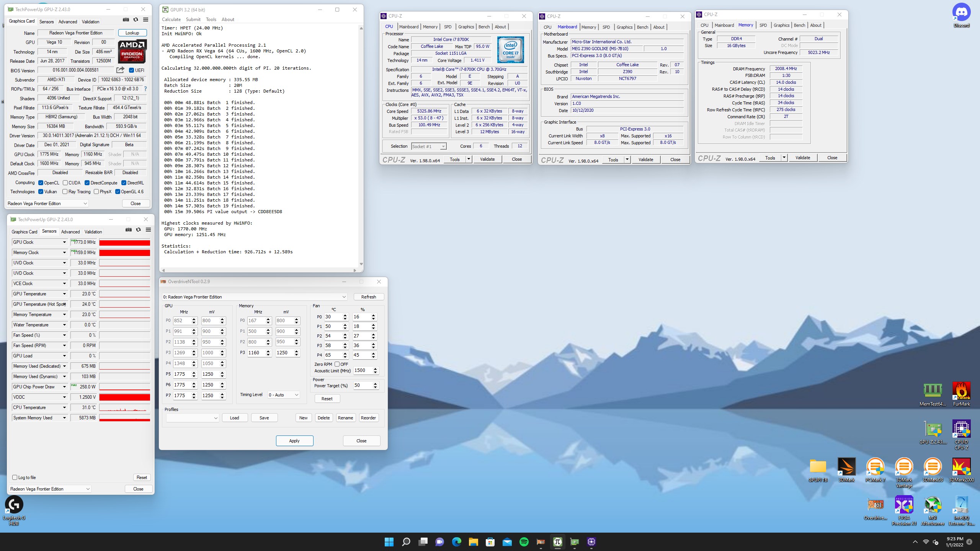Enable the Log to file checkbox
The image size is (980, 551).
15,477
